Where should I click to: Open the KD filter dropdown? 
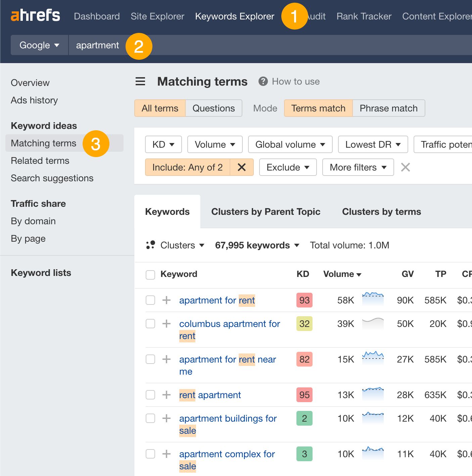(x=163, y=144)
